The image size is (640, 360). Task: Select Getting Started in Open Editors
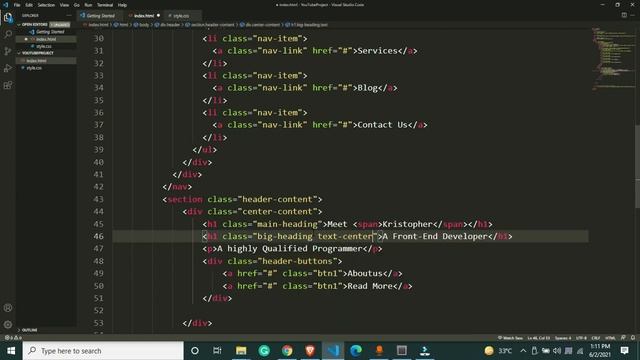click(x=50, y=32)
